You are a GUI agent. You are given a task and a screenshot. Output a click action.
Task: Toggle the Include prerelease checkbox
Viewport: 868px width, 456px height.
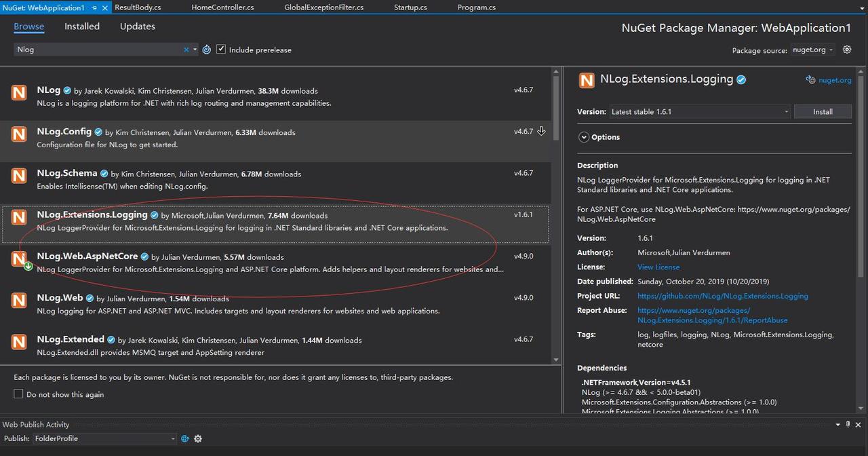221,50
